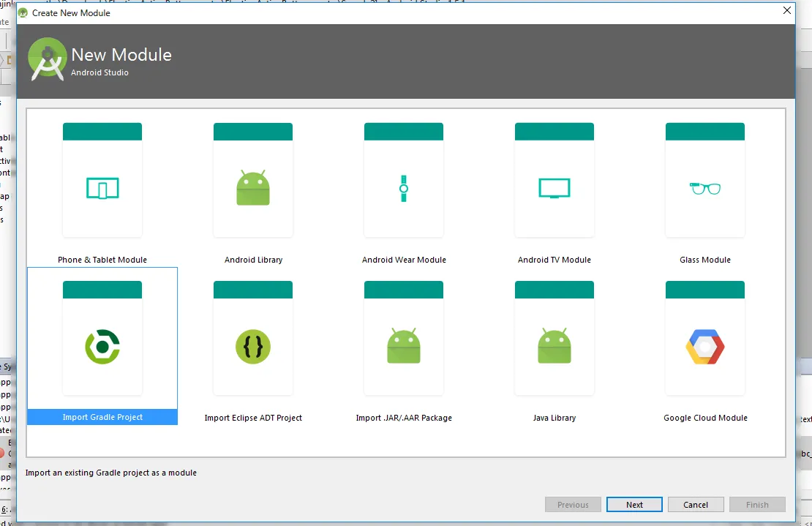Image resolution: width=812 pixels, height=526 pixels.
Task: Choose the Java Library robot icon
Action: (554, 345)
